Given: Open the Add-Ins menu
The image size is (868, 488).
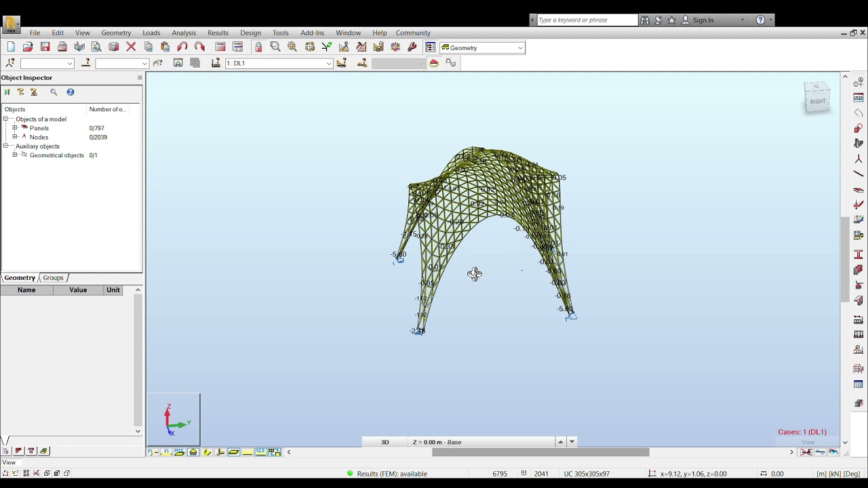Looking at the screenshot, I should (x=313, y=33).
